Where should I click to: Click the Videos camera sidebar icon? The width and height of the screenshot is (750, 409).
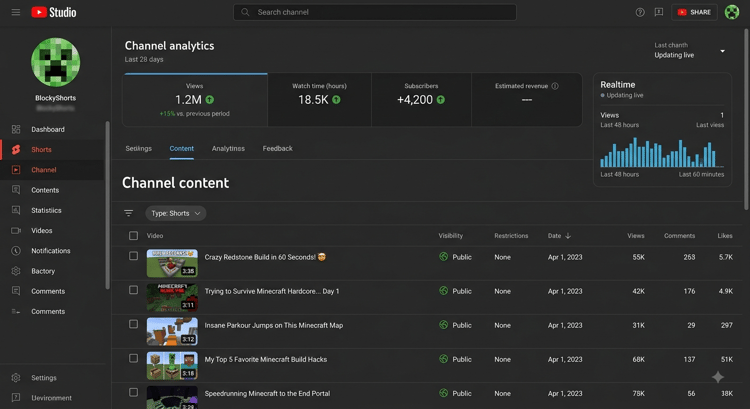click(16, 231)
